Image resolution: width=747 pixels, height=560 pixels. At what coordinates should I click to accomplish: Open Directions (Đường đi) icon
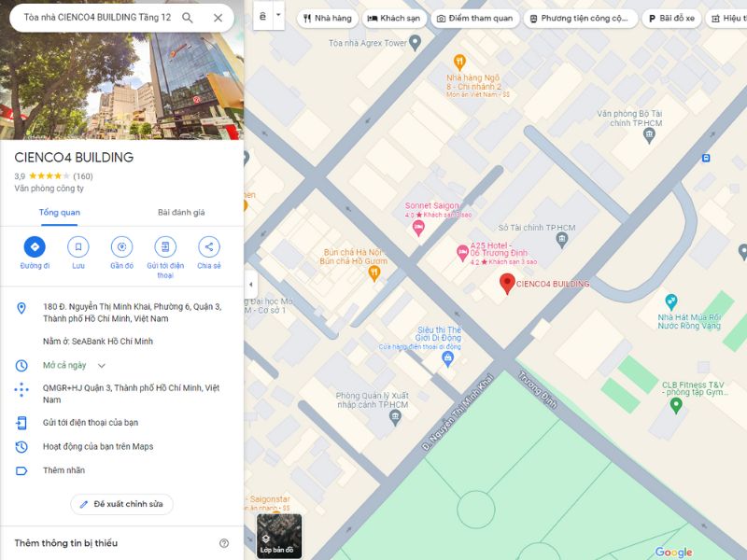point(35,246)
